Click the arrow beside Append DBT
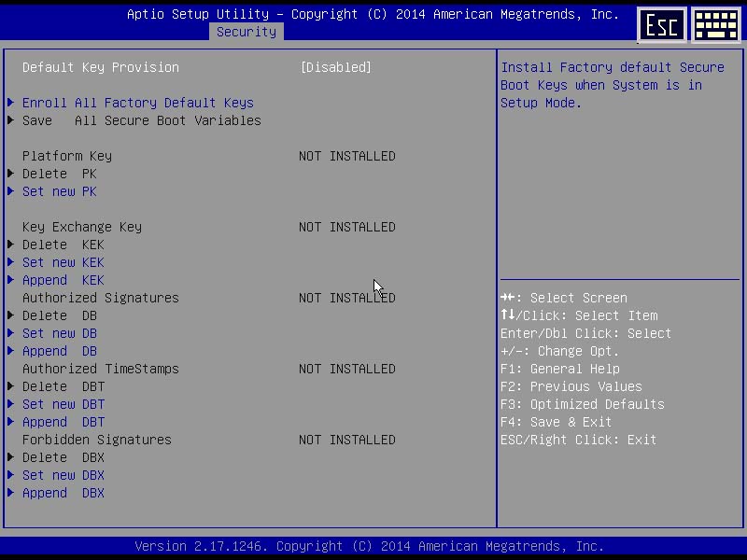 11,422
